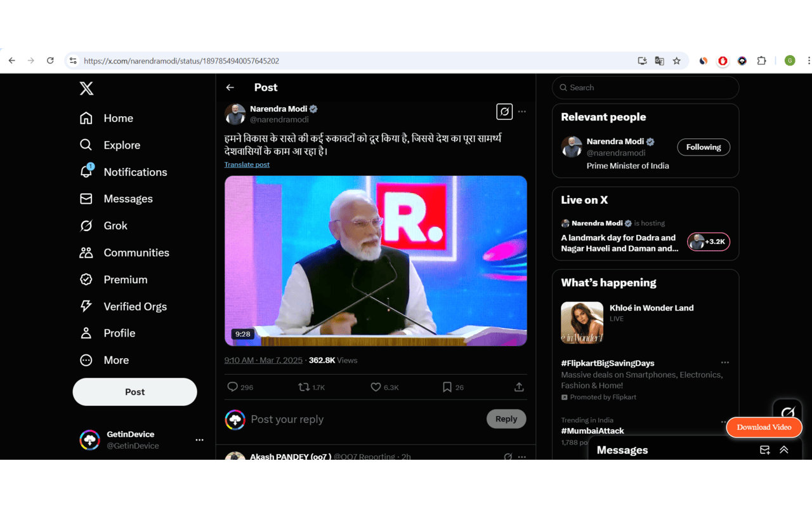Like the post with heart icon 6.3K
Viewport: 812px width, 508px height.
point(384,387)
